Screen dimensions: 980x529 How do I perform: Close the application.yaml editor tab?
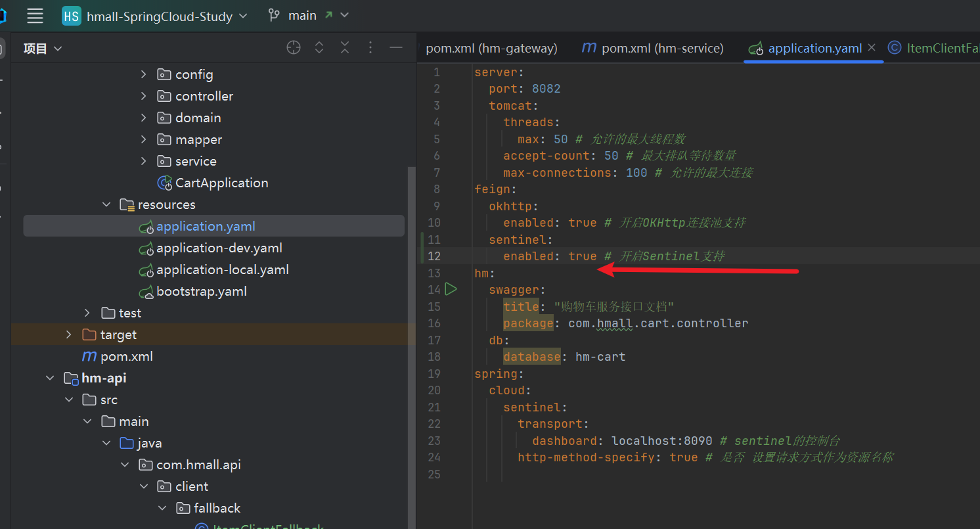pyautogui.click(x=872, y=48)
